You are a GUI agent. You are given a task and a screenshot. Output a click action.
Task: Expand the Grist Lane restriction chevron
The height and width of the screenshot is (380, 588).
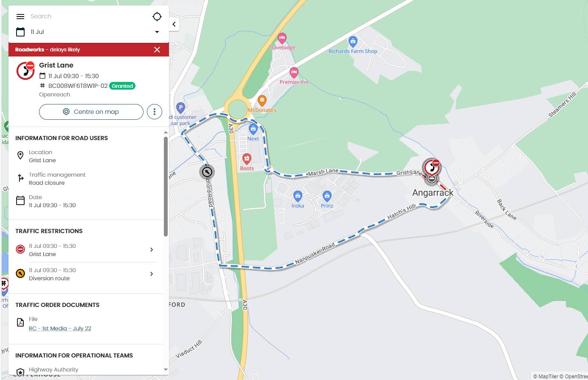[x=152, y=250]
